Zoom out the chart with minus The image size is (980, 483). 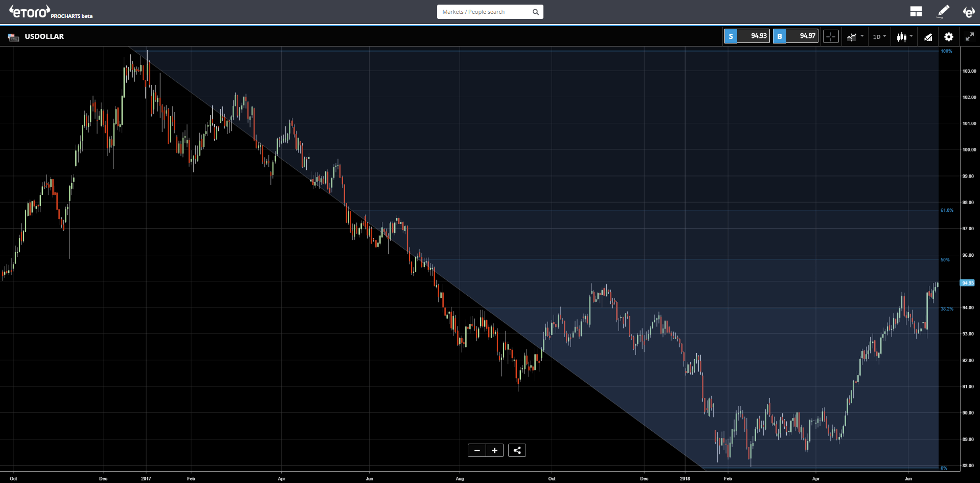(x=477, y=450)
